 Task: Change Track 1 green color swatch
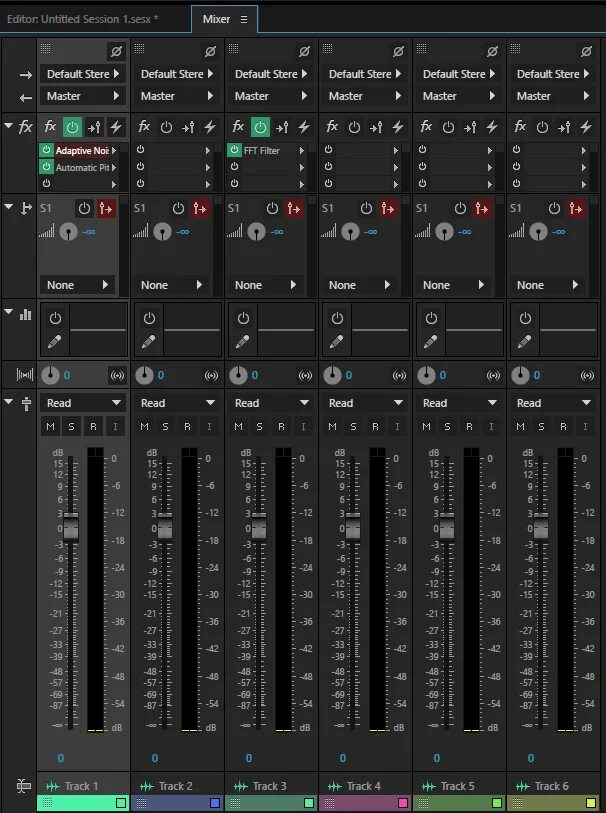point(121,803)
